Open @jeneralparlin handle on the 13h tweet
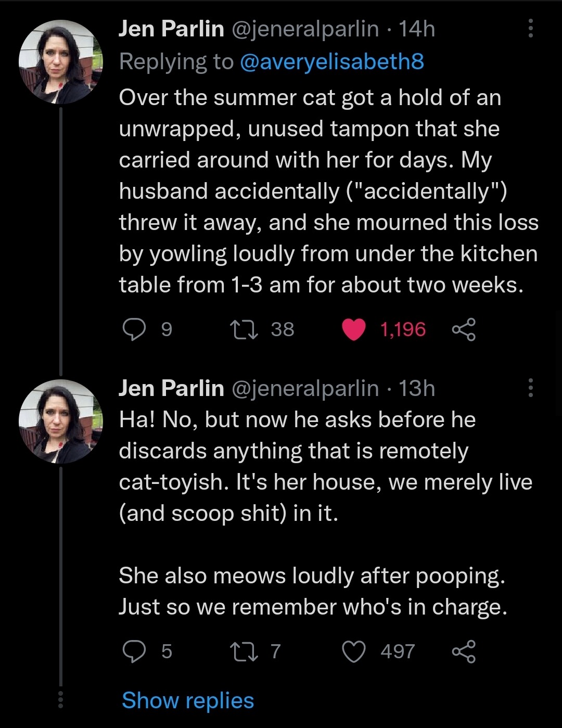The width and height of the screenshot is (562, 728). click(x=305, y=388)
